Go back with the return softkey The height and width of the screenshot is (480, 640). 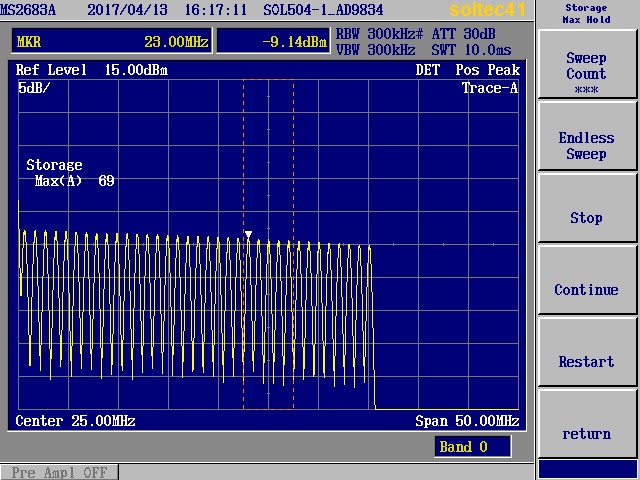(587, 424)
